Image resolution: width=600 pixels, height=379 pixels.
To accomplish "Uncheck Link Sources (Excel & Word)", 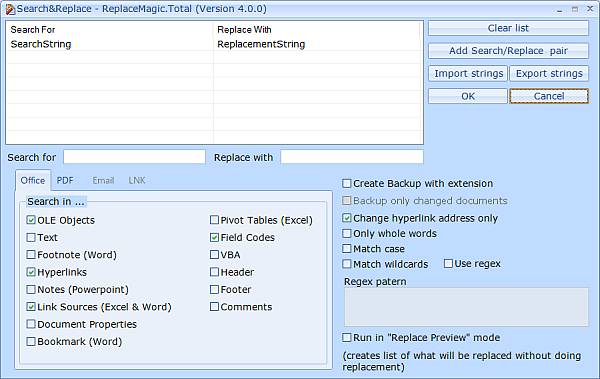I will [31, 307].
